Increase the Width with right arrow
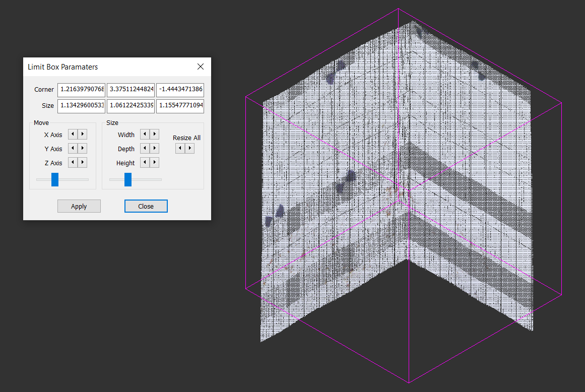Viewport: 585px width, 392px height. (x=155, y=134)
